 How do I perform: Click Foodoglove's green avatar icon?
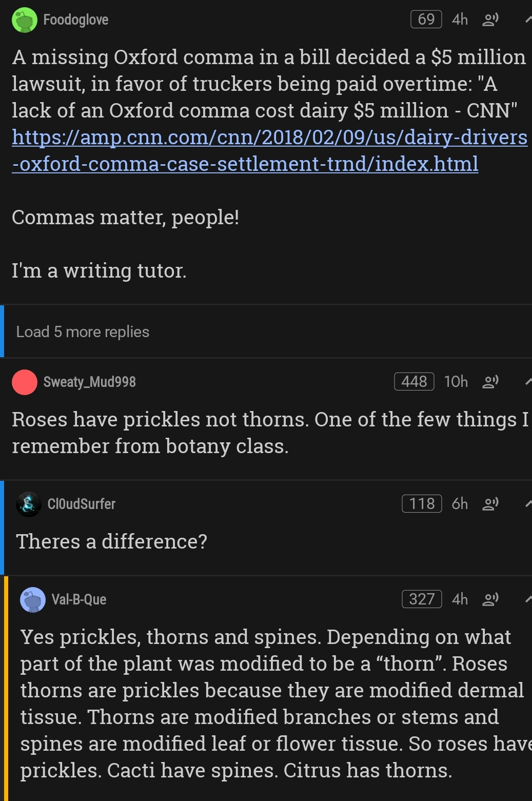[24, 20]
